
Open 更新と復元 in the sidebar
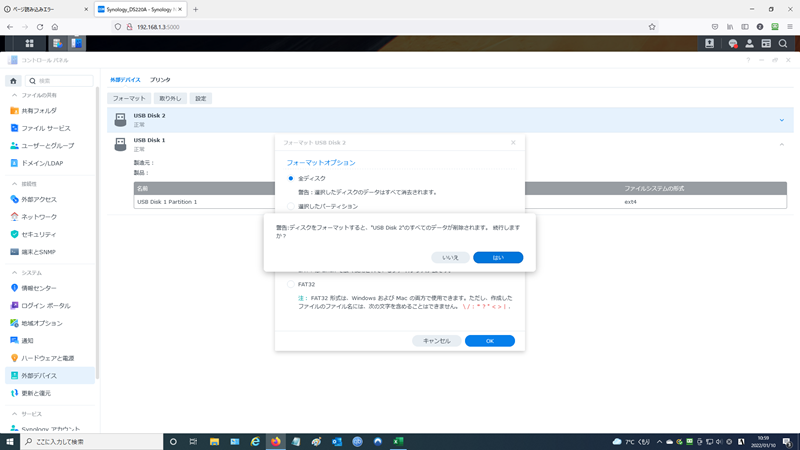point(50,393)
